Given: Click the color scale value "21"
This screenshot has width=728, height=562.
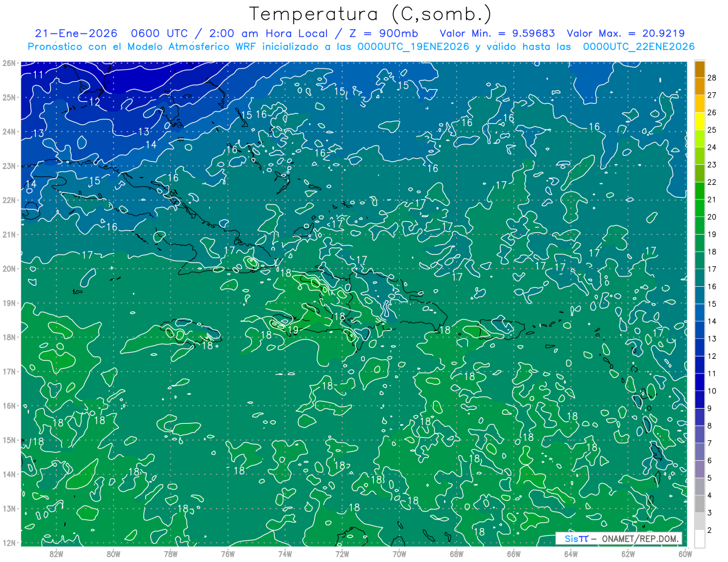Looking at the screenshot, I should [712, 199].
